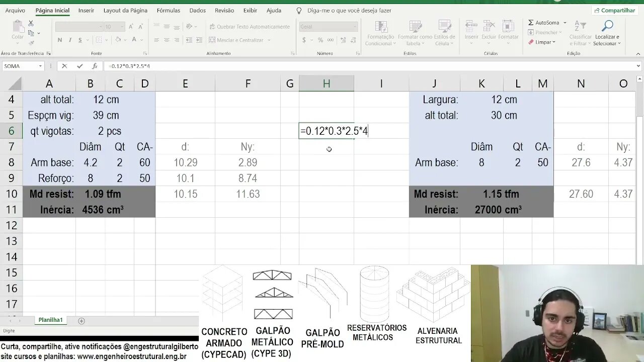
Task: Click Quebrar Texto Automaticamente
Action: tap(250, 27)
